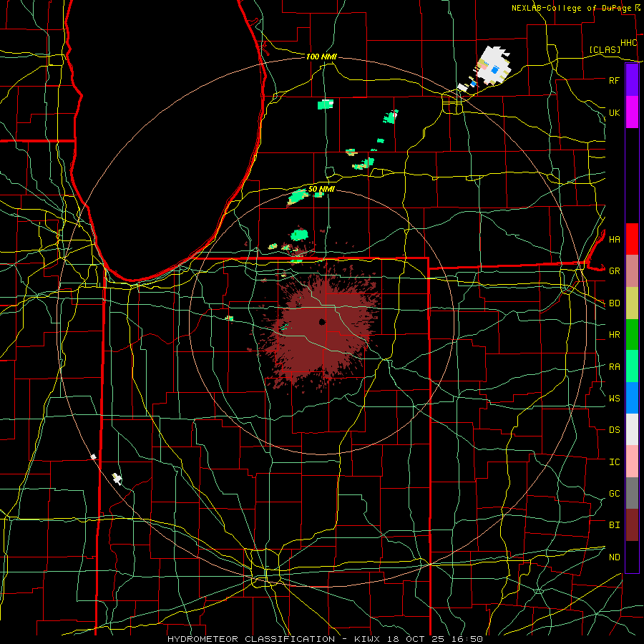644x644 pixels.
Task: Click the GR legend label
Action: [x=614, y=271]
